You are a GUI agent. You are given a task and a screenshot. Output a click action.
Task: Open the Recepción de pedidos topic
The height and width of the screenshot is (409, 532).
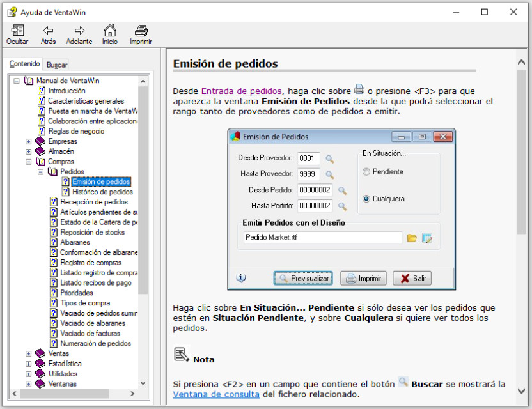[x=94, y=202]
